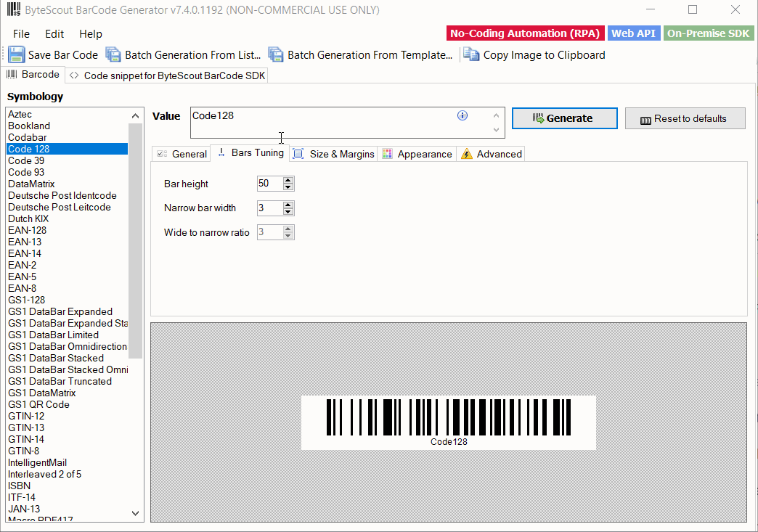Open Batch Generation From Template via its icon
Image resolution: width=758 pixels, height=532 pixels.
276,54
